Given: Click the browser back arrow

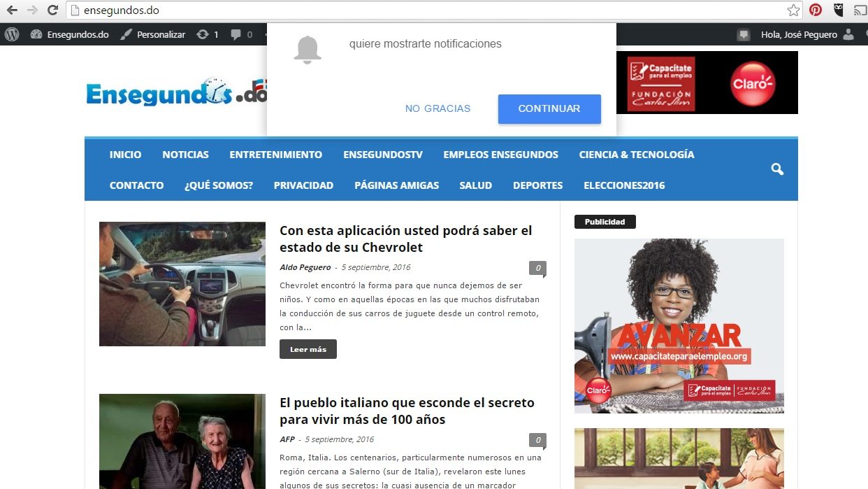Looking at the screenshot, I should (x=12, y=10).
